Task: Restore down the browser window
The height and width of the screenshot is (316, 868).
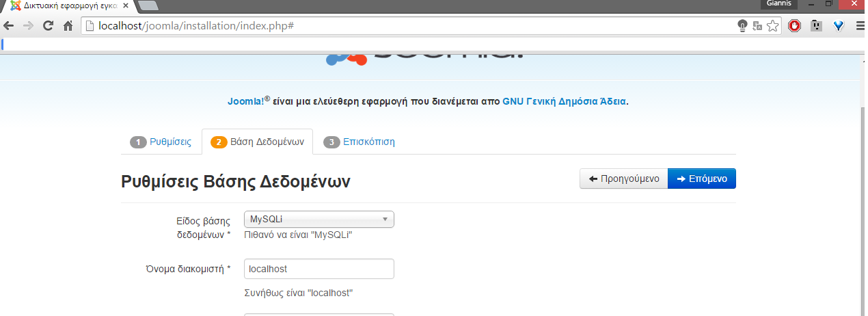Action: (x=829, y=4)
